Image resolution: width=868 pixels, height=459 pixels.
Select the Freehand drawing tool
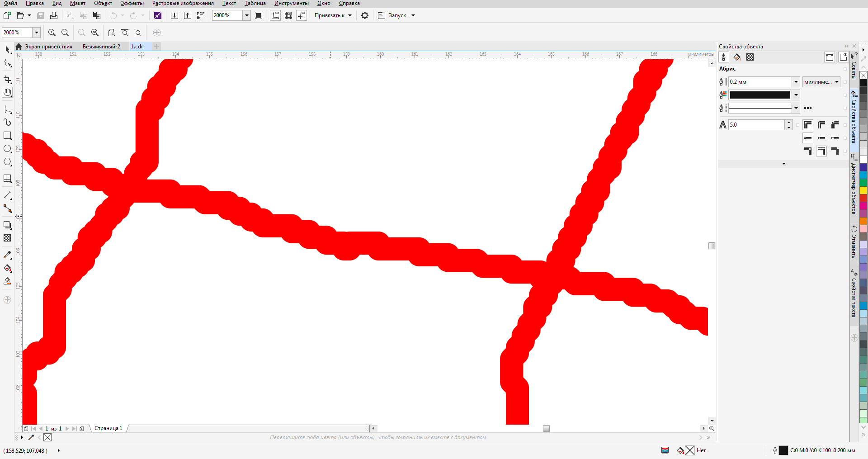click(7, 109)
